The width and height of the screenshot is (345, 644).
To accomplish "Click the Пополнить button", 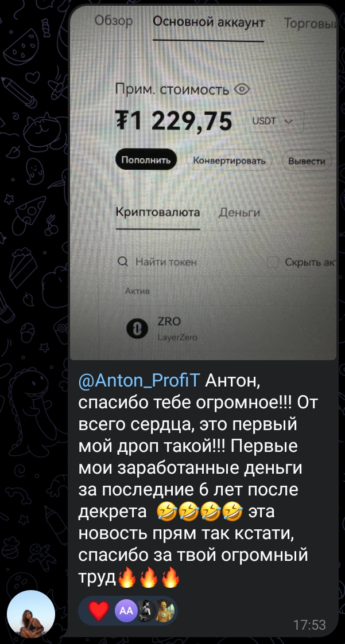I will click(x=146, y=160).
